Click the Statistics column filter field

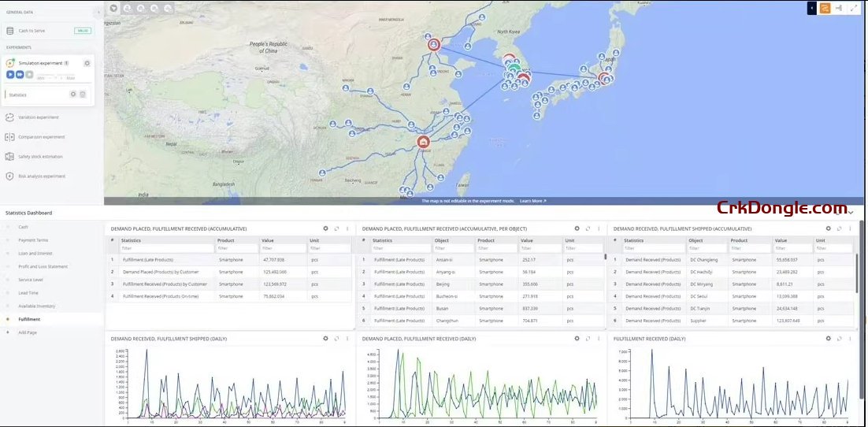(165, 248)
